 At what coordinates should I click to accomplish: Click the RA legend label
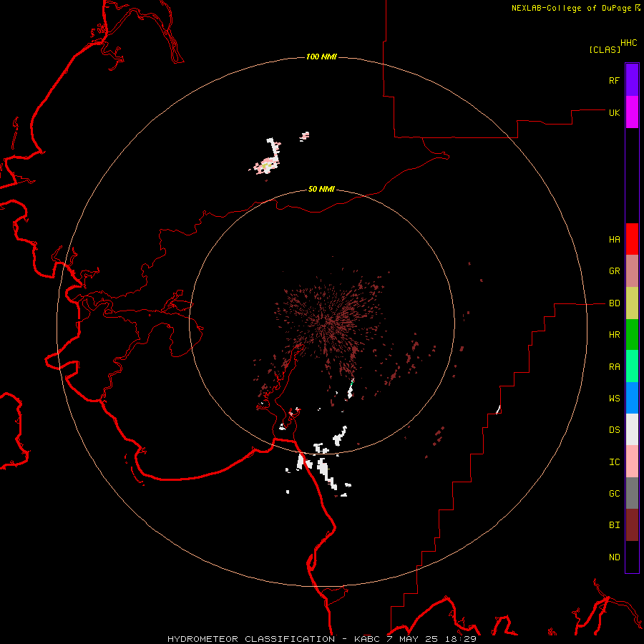coord(614,367)
